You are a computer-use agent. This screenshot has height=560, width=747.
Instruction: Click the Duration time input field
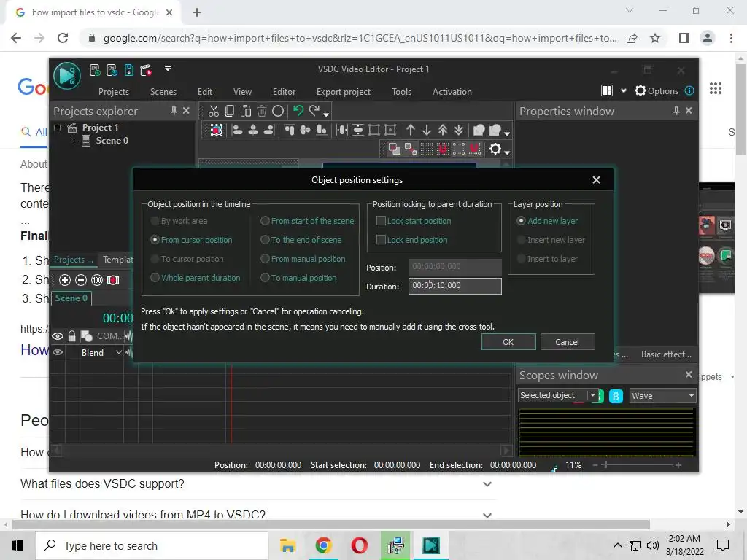coord(454,286)
